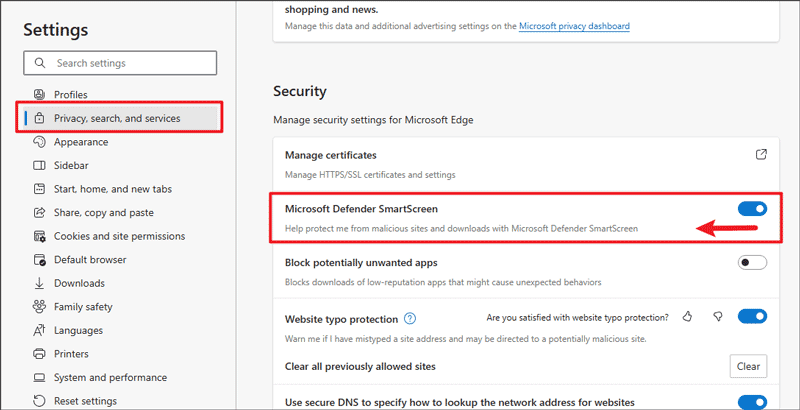Open Manage certificates external link icon
The height and width of the screenshot is (410, 800).
[x=761, y=155]
